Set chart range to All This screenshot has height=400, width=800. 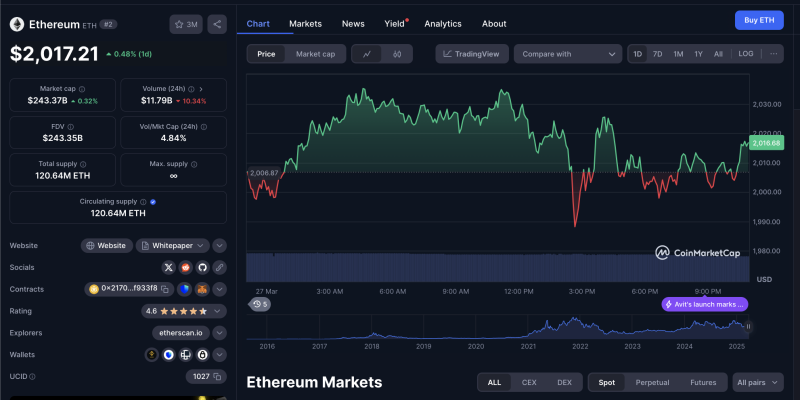click(718, 54)
